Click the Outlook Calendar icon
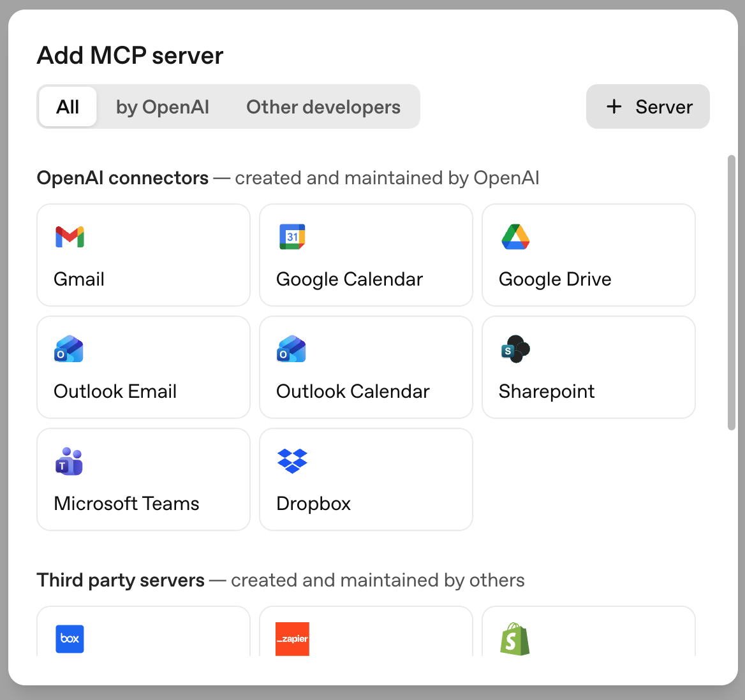745x700 pixels. (x=291, y=349)
